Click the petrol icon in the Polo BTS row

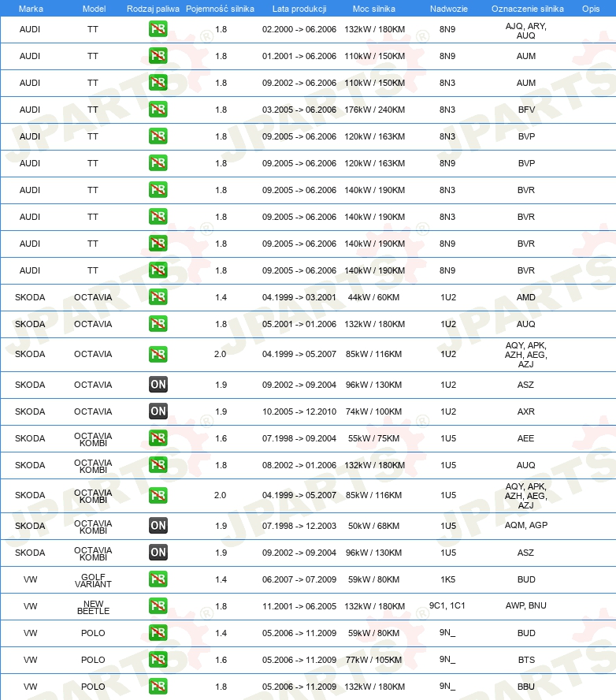(158, 660)
